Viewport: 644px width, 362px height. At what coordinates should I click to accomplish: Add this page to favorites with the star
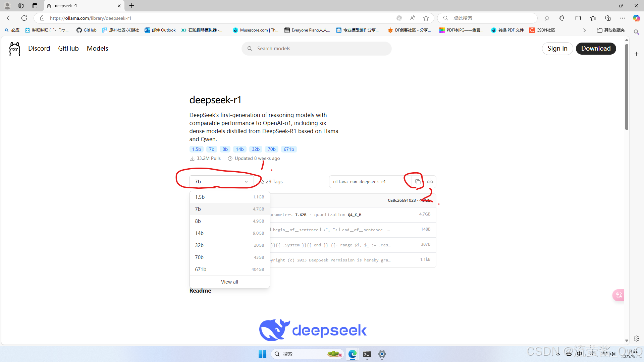point(426,18)
